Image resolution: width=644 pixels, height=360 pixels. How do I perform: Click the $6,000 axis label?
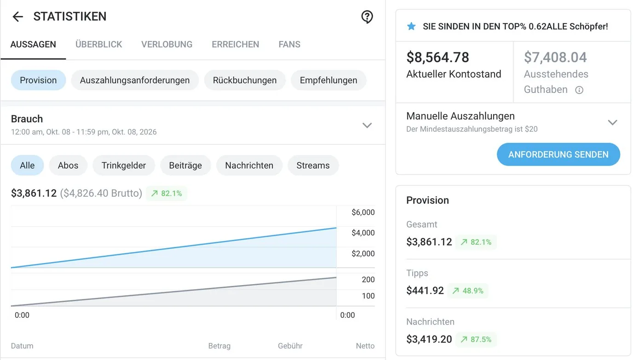tap(363, 212)
